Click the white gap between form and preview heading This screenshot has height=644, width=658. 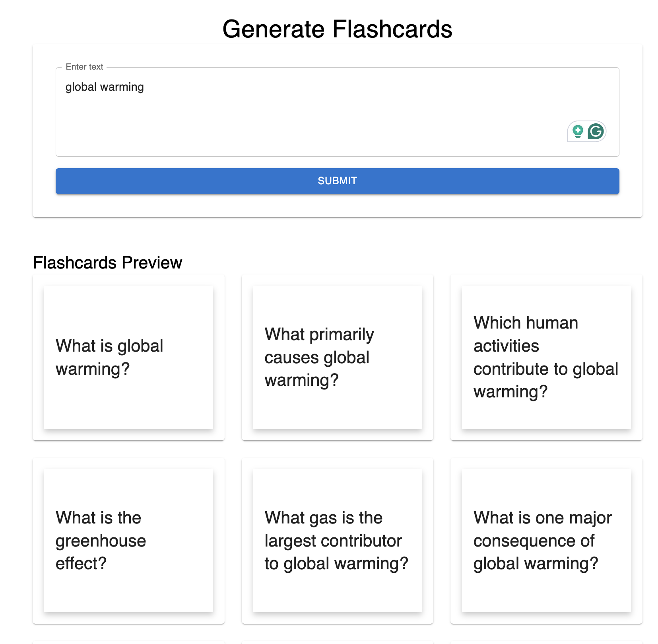pos(337,235)
